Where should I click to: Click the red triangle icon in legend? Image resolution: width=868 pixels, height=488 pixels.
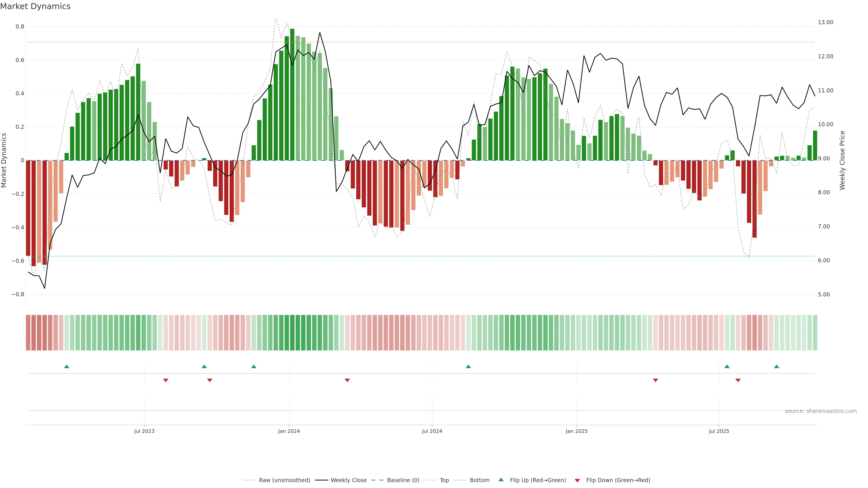(577, 481)
